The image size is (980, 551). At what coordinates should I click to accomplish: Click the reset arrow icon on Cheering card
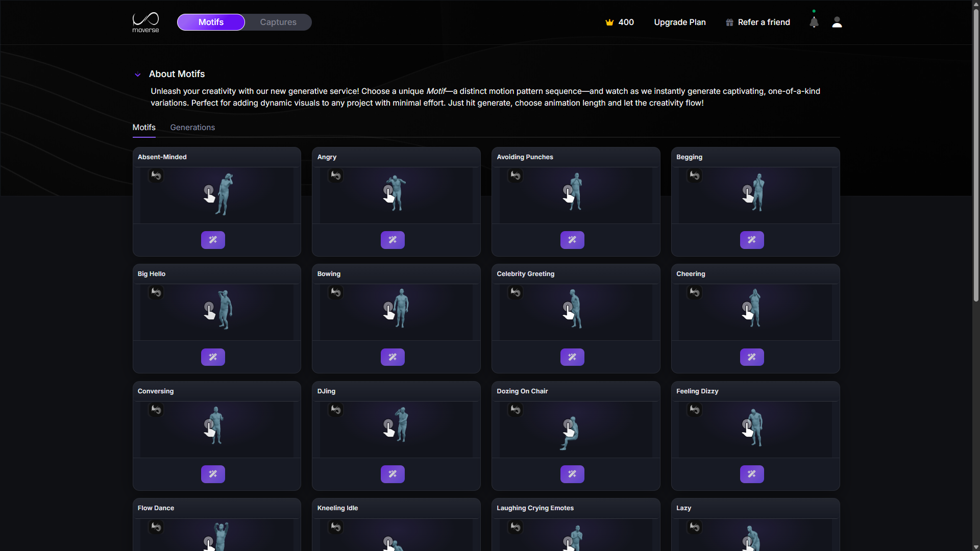(695, 292)
